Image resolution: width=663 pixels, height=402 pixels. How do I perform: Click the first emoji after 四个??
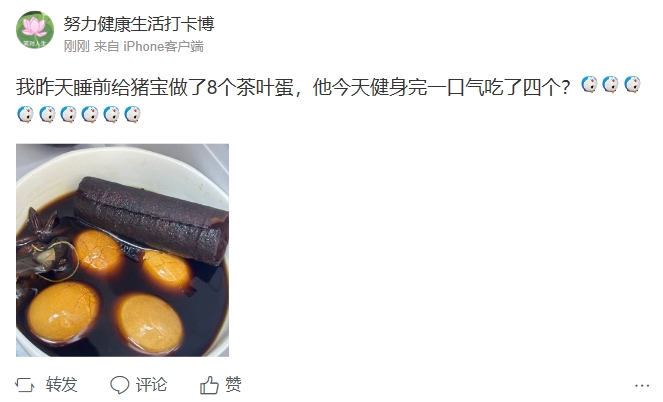(589, 85)
